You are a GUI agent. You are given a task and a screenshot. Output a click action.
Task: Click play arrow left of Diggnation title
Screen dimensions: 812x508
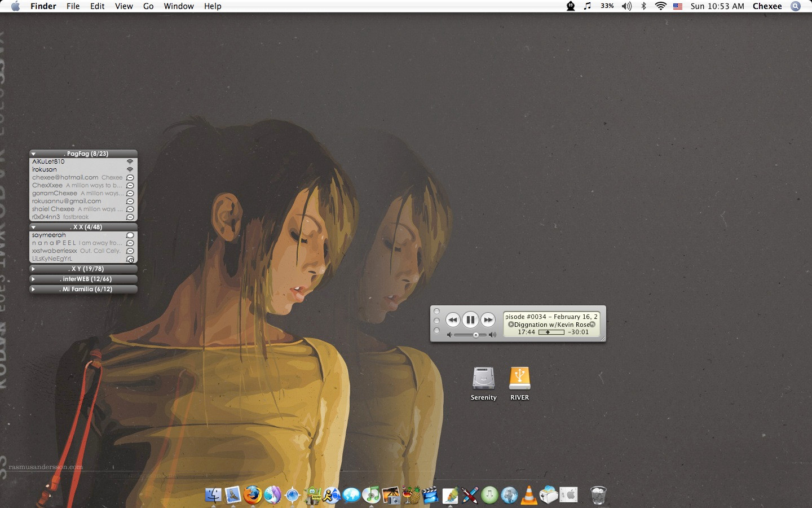(511, 325)
